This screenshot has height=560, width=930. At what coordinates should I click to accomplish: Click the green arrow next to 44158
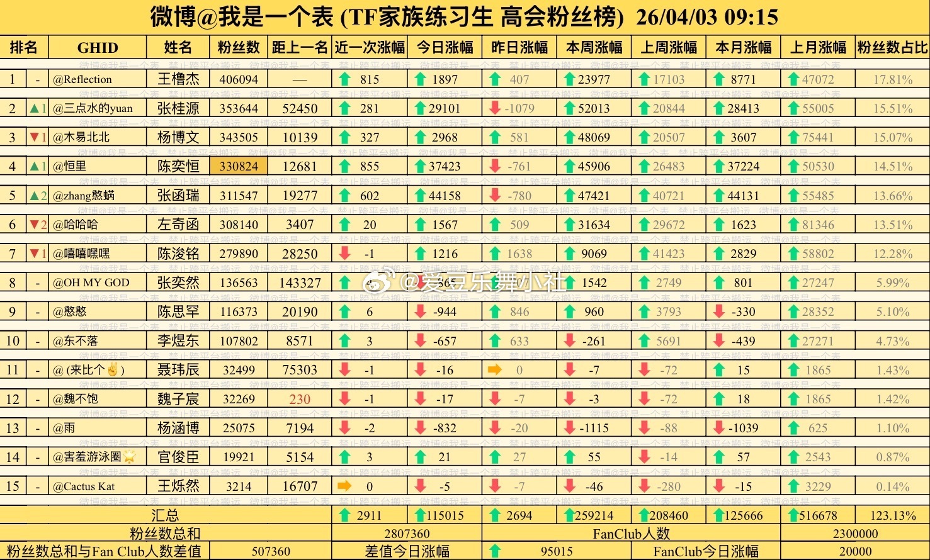(421, 195)
